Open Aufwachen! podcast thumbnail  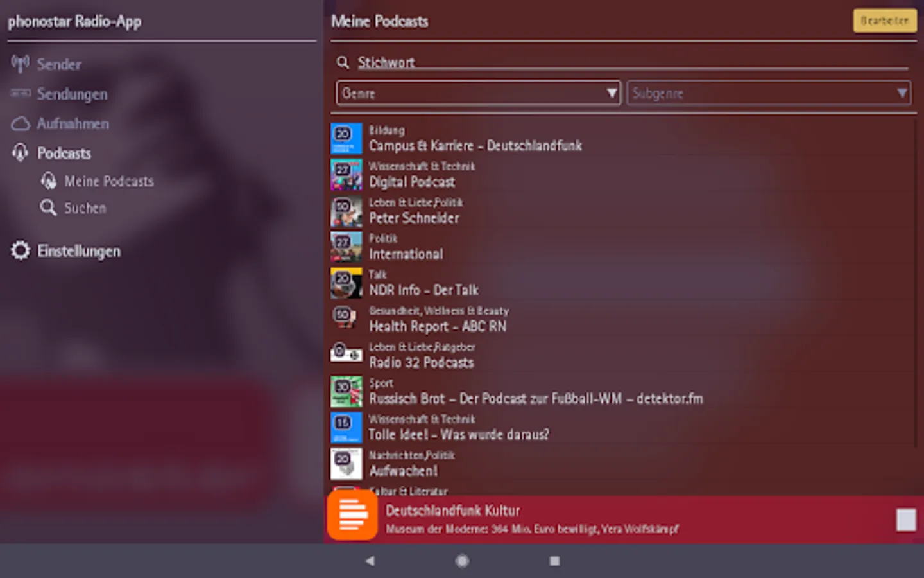pyautogui.click(x=346, y=464)
